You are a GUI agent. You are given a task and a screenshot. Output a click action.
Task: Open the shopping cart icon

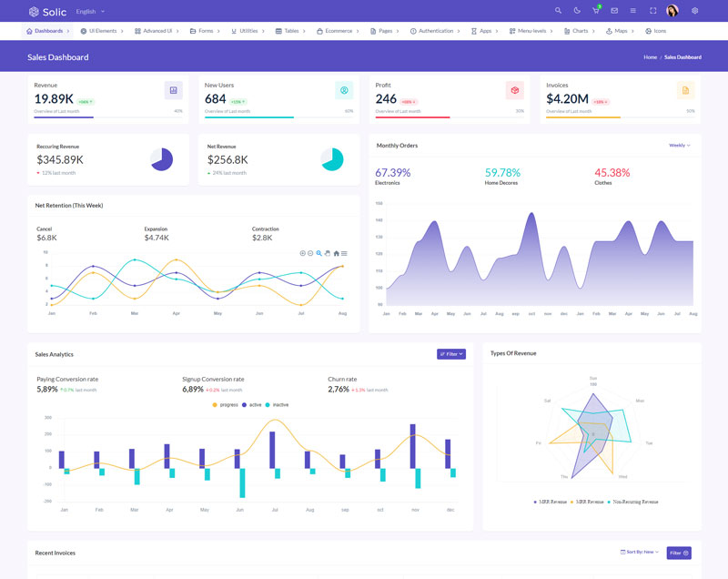coord(596,11)
